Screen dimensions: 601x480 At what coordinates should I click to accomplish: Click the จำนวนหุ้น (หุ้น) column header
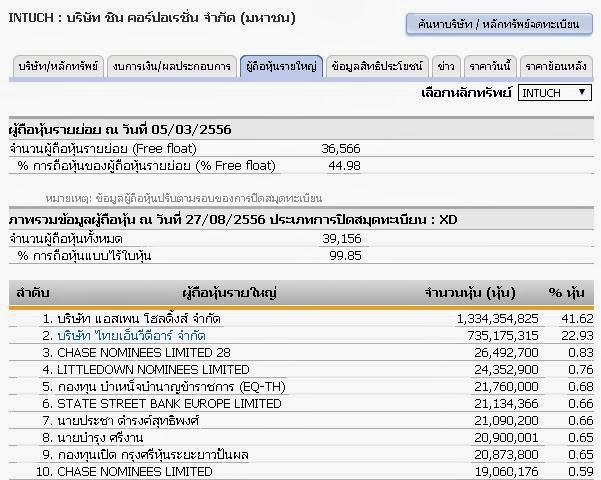pyautogui.click(x=470, y=293)
